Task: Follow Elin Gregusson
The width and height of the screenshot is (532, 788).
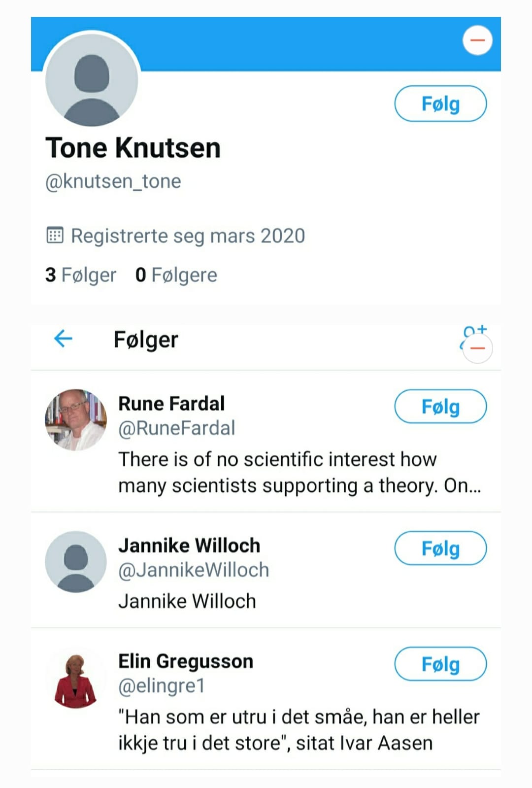Action: point(440,664)
